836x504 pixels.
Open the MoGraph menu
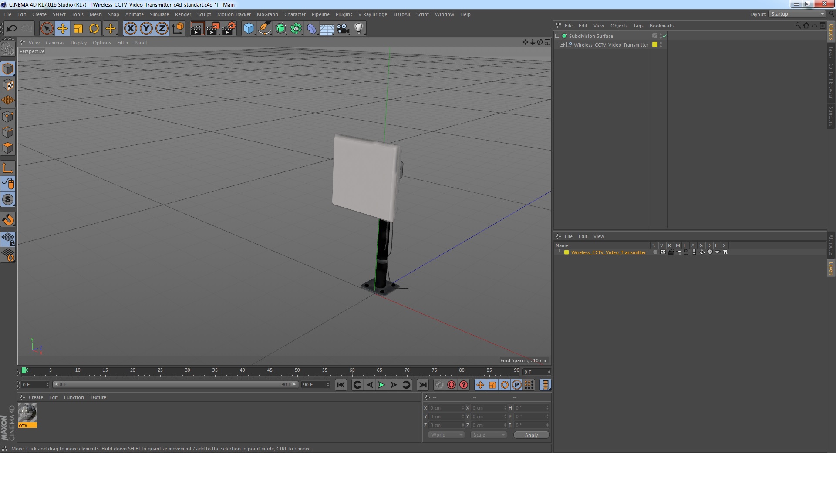pyautogui.click(x=267, y=14)
